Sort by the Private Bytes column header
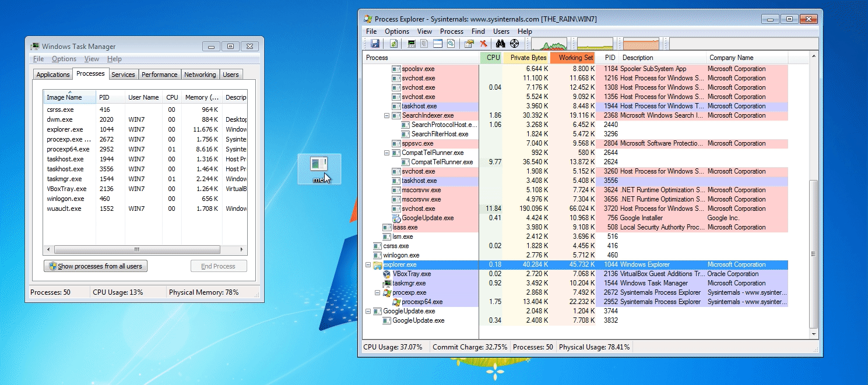Image resolution: width=868 pixels, height=385 pixels. click(526, 58)
